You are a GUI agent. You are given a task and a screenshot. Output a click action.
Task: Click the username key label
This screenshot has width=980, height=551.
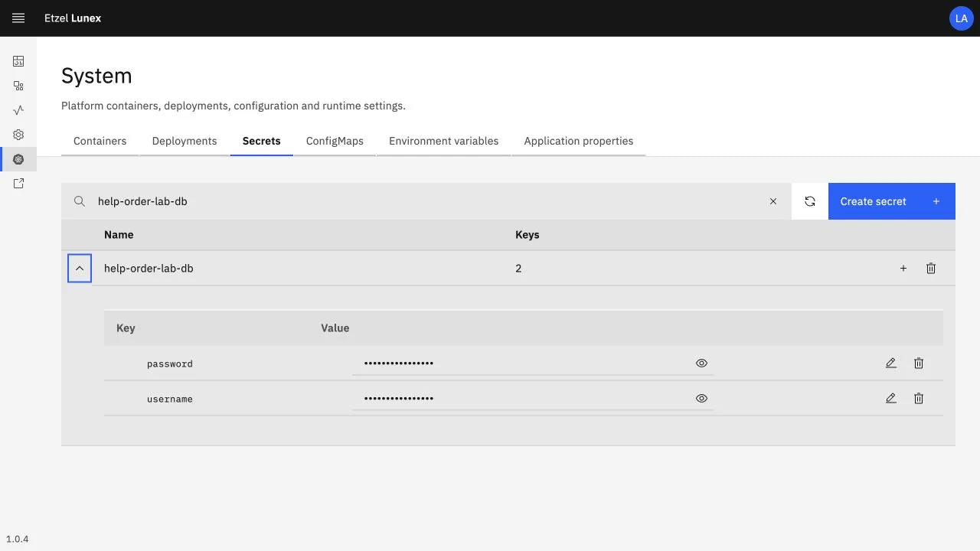[170, 399]
